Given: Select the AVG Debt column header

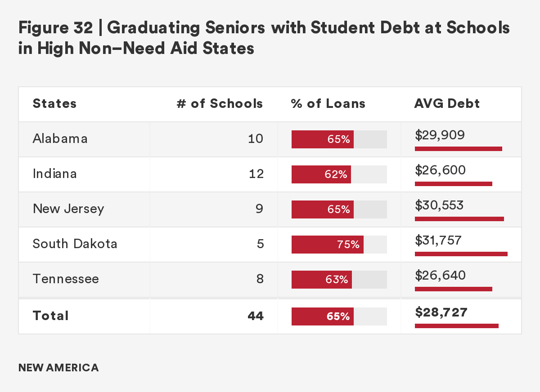Looking at the screenshot, I should click(447, 104).
